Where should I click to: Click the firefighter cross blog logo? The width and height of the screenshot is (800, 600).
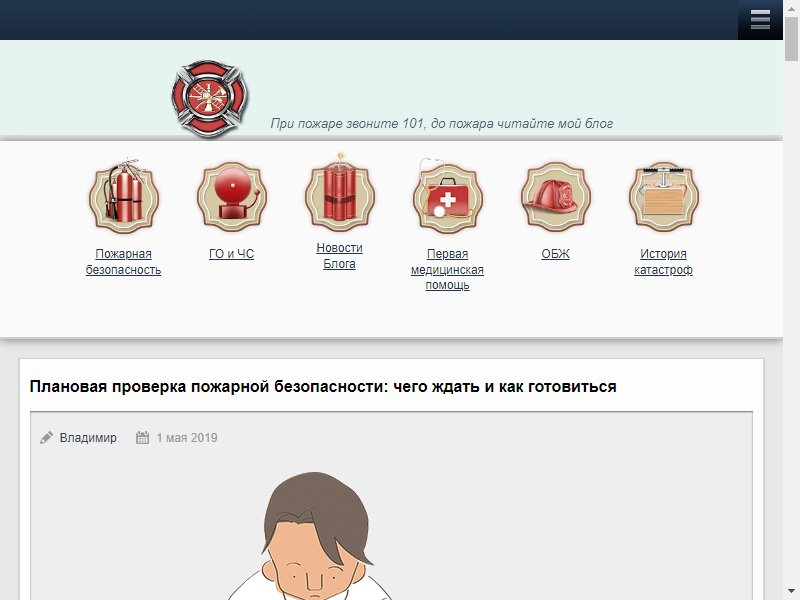[x=210, y=99]
